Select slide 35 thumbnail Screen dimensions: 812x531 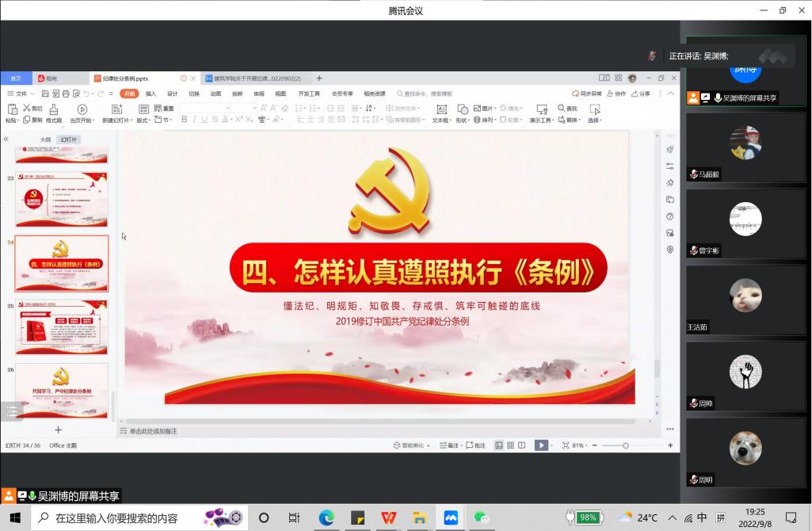pyautogui.click(x=62, y=327)
